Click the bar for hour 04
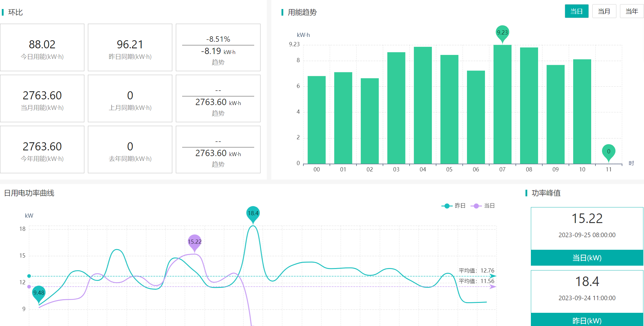This screenshot has height=326, width=644. [x=423, y=105]
